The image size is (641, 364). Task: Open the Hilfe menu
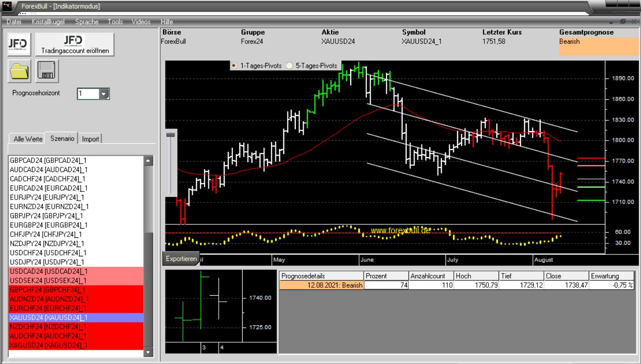pos(167,22)
